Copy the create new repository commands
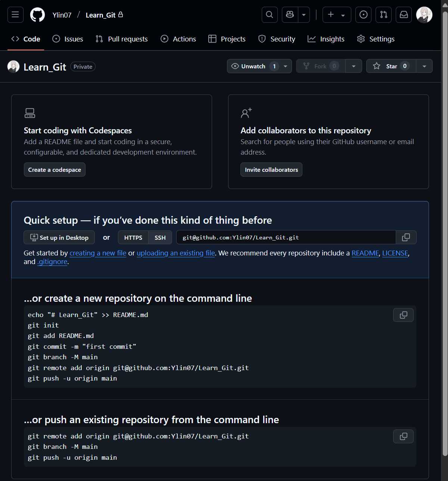The height and width of the screenshot is (481, 448). point(403,315)
